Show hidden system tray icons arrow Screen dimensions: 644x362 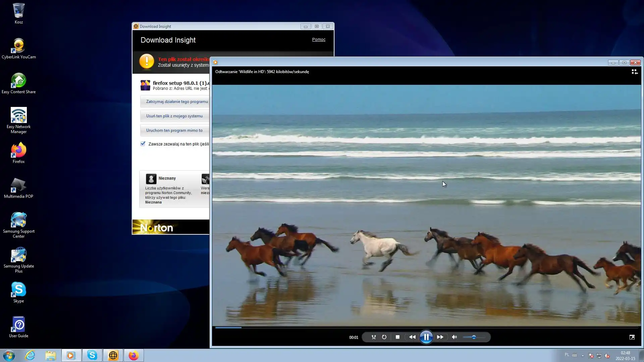583,356
